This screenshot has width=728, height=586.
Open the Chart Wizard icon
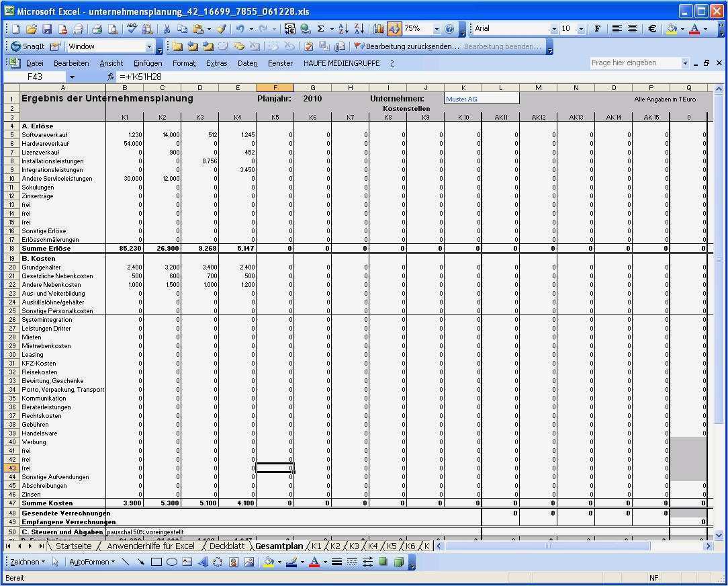coord(378,29)
